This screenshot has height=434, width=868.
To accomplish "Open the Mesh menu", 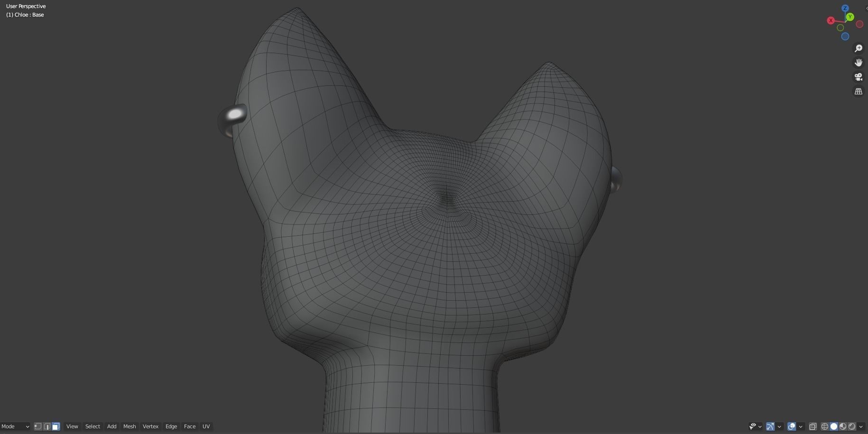I will pyautogui.click(x=129, y=426).
